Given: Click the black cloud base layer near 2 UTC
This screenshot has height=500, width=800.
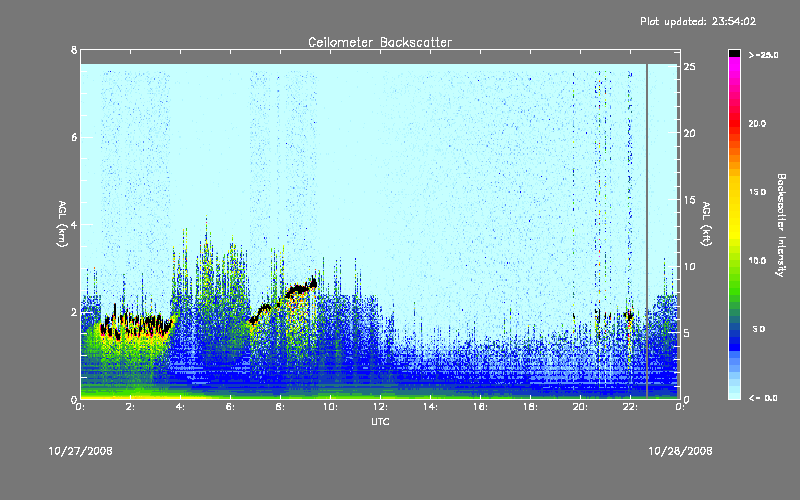Looking at the screenshot, I should (x=135, y=327).
